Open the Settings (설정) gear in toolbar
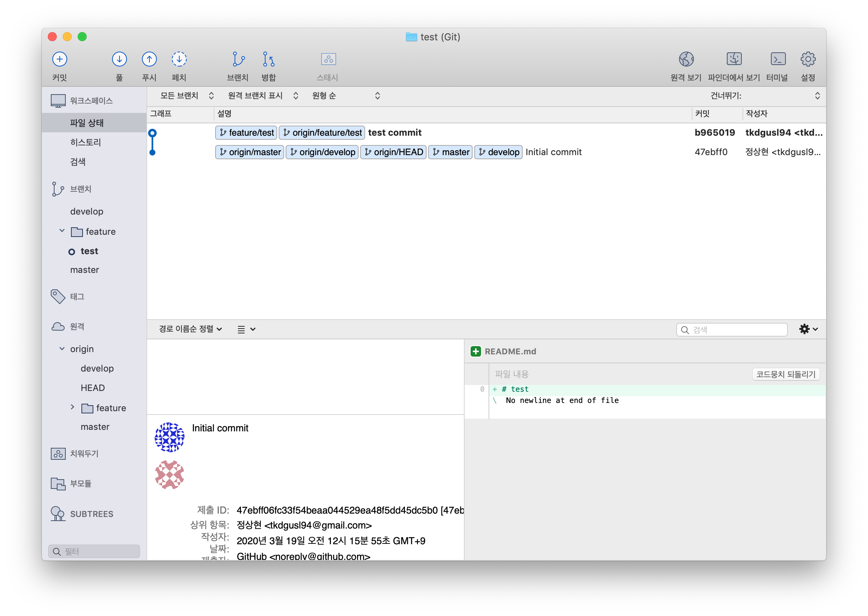 click(x=808, y=59)
